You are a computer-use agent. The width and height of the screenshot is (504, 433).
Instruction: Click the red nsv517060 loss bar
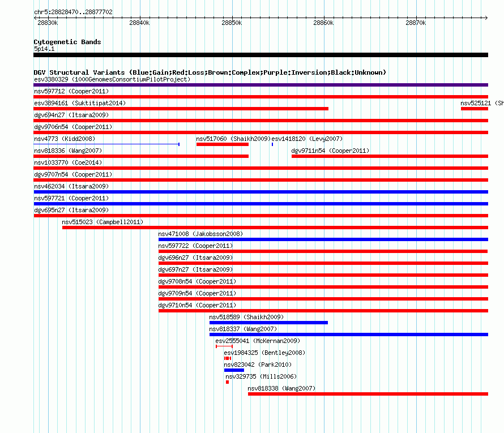pos(223,144)
